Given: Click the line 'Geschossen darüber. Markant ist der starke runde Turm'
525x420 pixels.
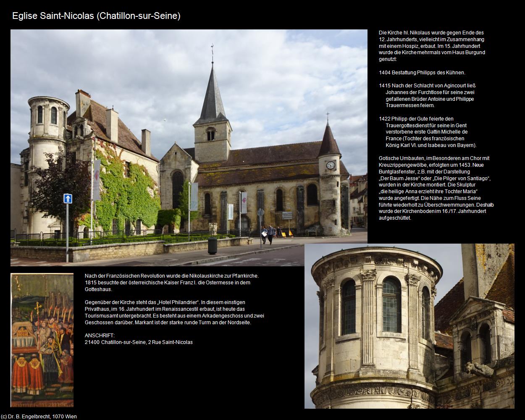Looking at the screenshot, I should pyautogui.click(x=168, y=323).
